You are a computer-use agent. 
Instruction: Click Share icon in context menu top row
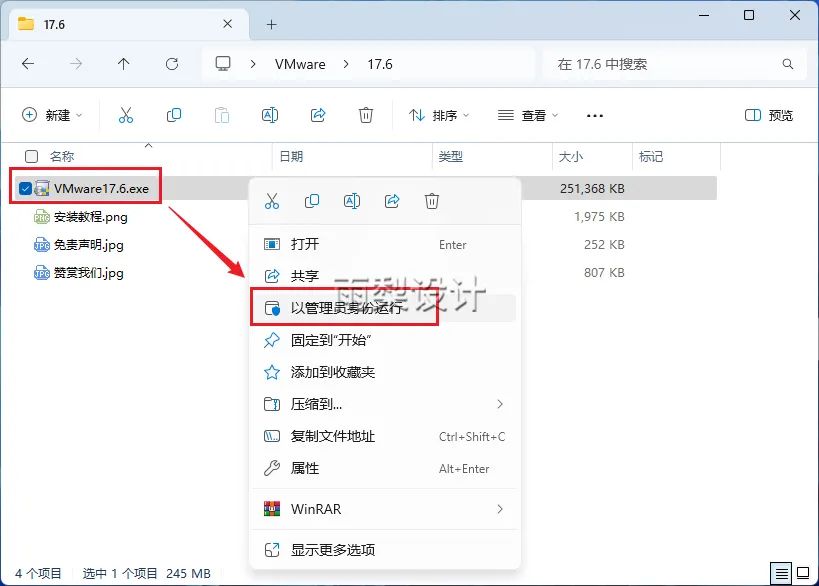click(x=392, y=201)
